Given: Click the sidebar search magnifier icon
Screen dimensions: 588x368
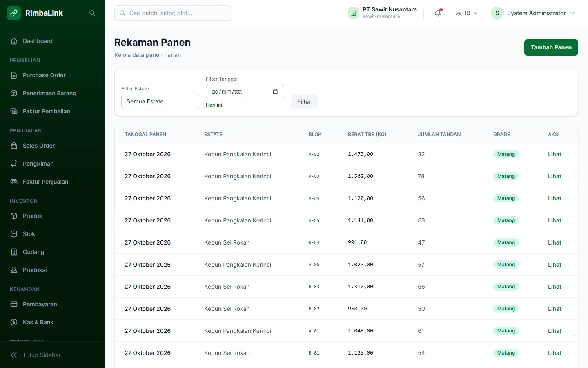Looking at the screenshot, I should click(92, 13).
